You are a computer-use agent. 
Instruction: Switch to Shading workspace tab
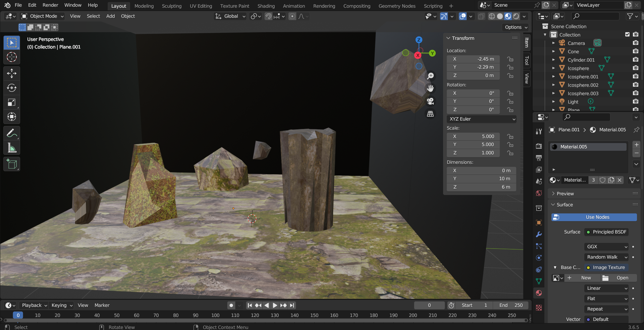266,6
